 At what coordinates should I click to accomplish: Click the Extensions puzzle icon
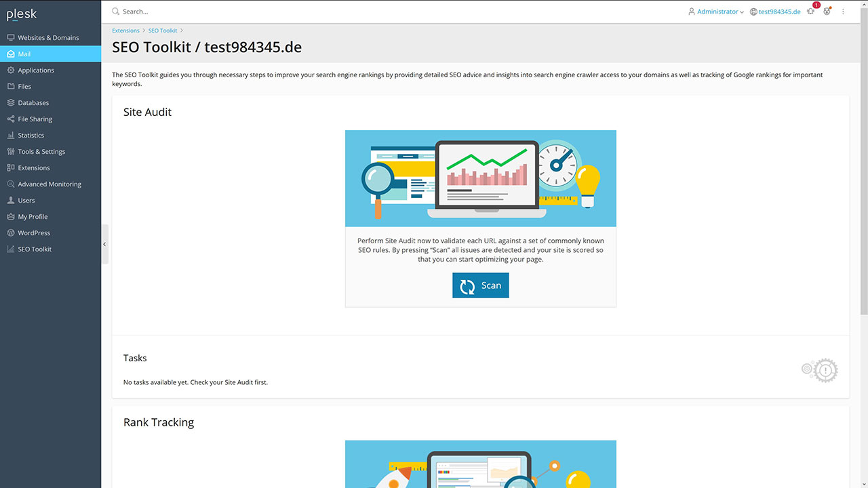click(11, 168)
